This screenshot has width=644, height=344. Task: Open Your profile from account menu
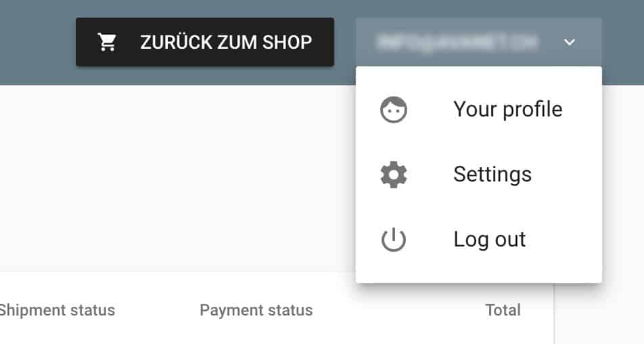pos(479,110)
